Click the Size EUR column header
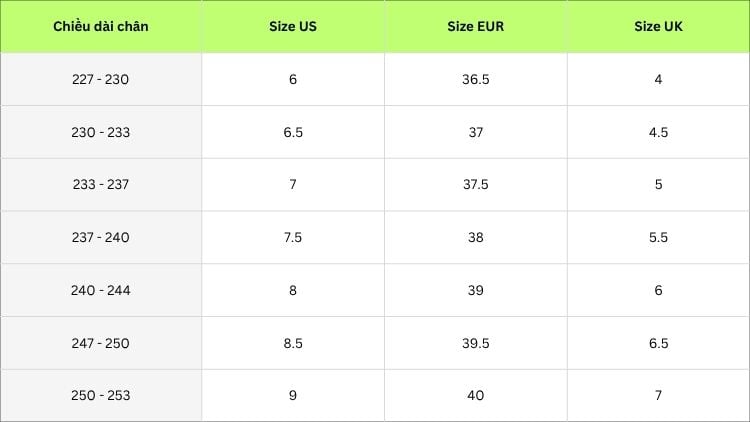The image size is (750, 422). click(x=475, y=26)
